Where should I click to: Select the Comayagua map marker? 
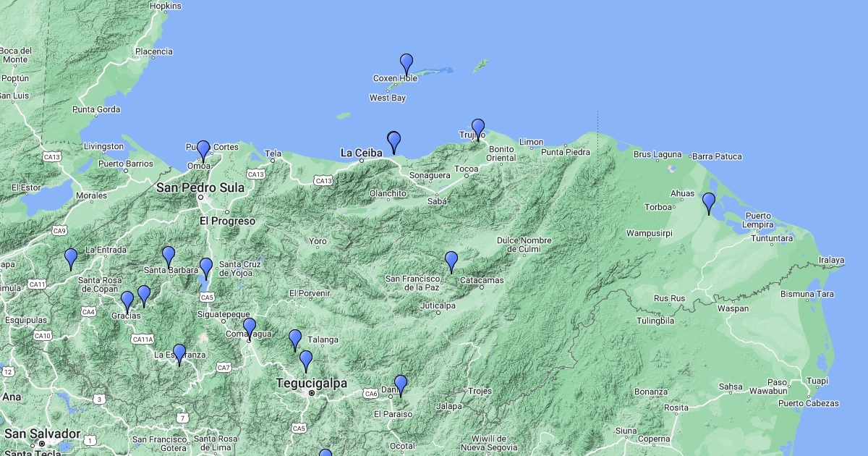tap(250, 328)
